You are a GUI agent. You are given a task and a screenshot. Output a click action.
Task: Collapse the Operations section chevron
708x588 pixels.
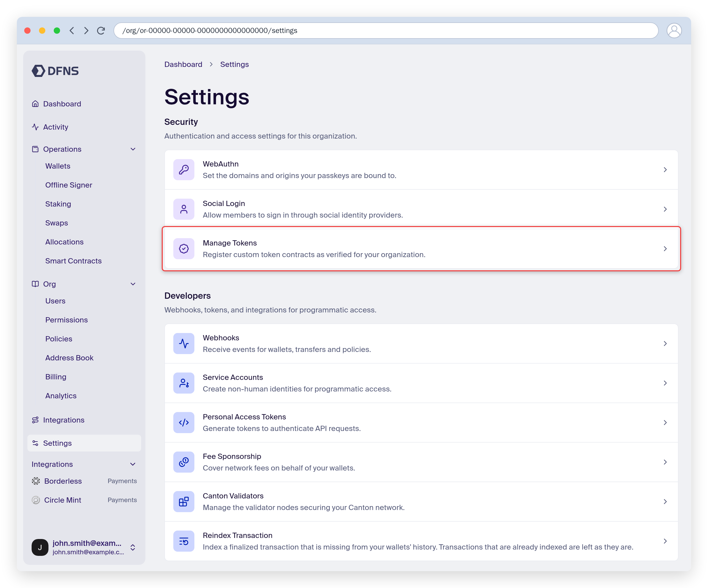(x=133, y=149)
